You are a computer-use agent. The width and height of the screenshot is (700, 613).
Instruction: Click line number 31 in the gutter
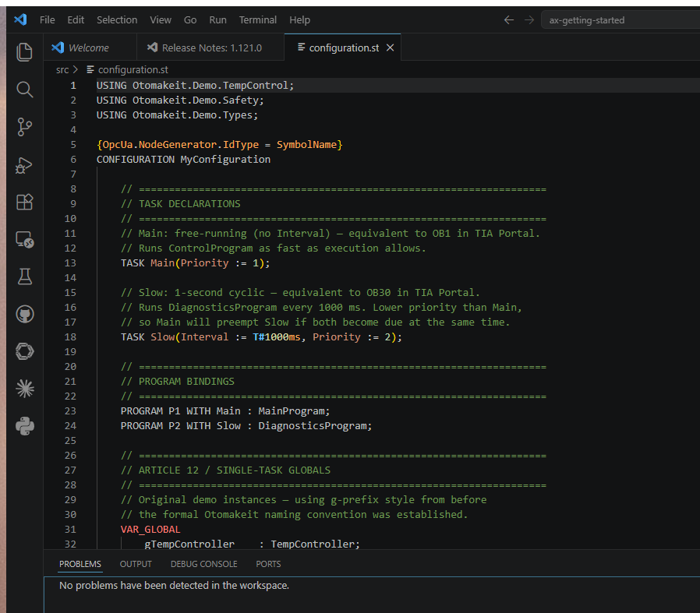click(70, 529)
